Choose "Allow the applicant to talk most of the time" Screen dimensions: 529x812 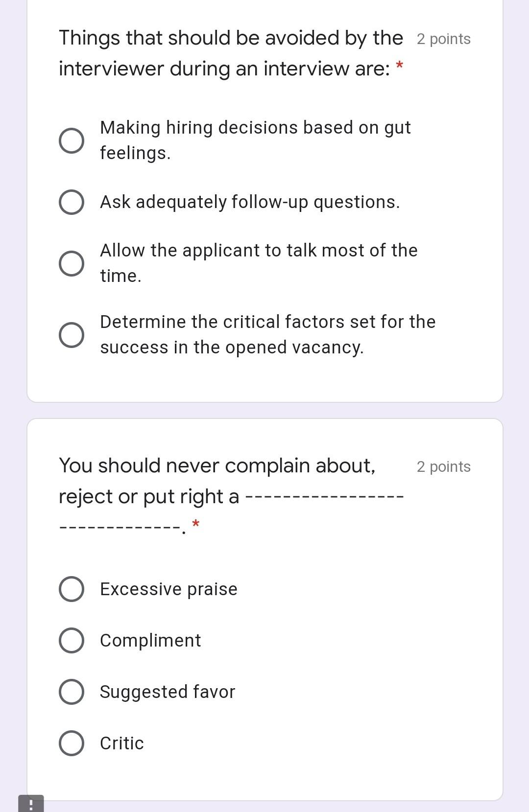click(x=71, y=263)
